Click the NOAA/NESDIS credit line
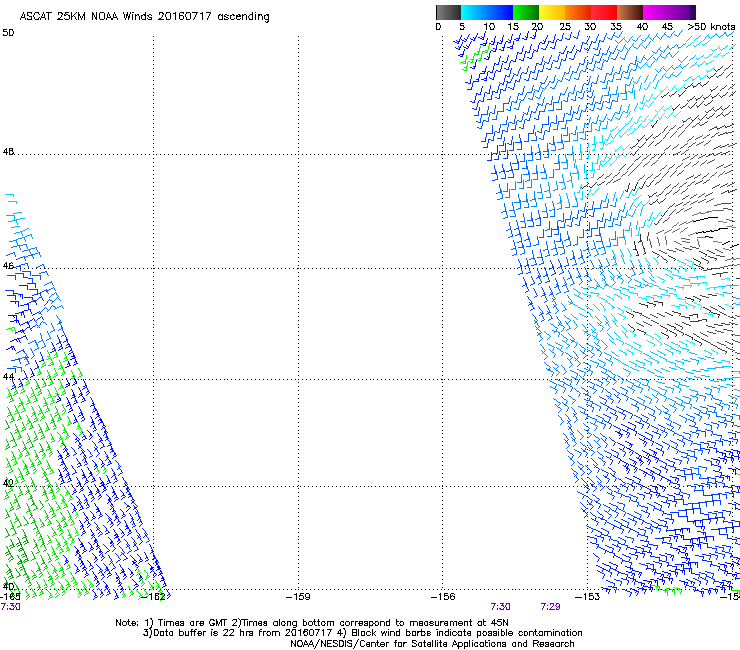Image resolution: width=740 pixels, height=650 pixels. coord(432,644)
